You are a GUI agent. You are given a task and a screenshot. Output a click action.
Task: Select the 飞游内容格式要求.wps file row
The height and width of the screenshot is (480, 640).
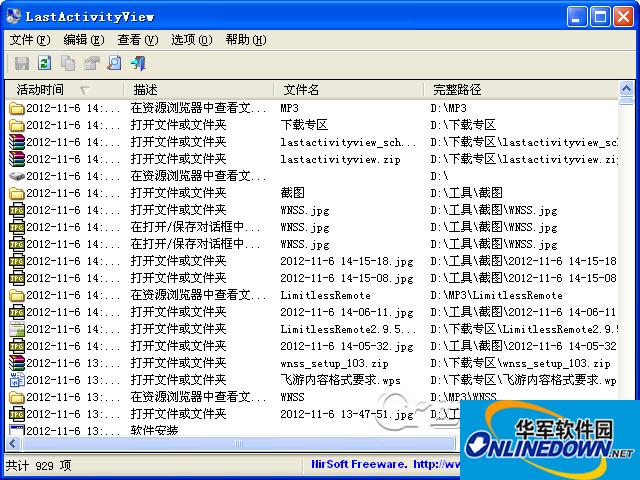(330, 380)
